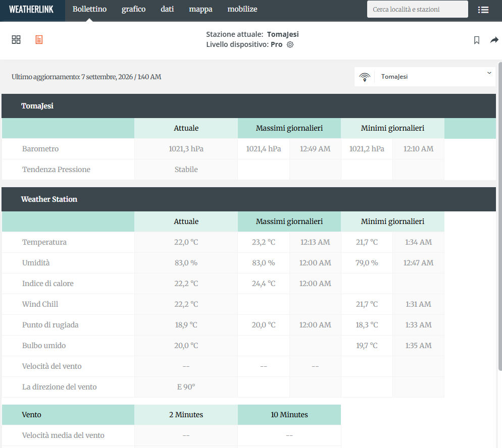Click the TomaJesi station name link
This screenshot has height=448, width=502.
point(283,34)
